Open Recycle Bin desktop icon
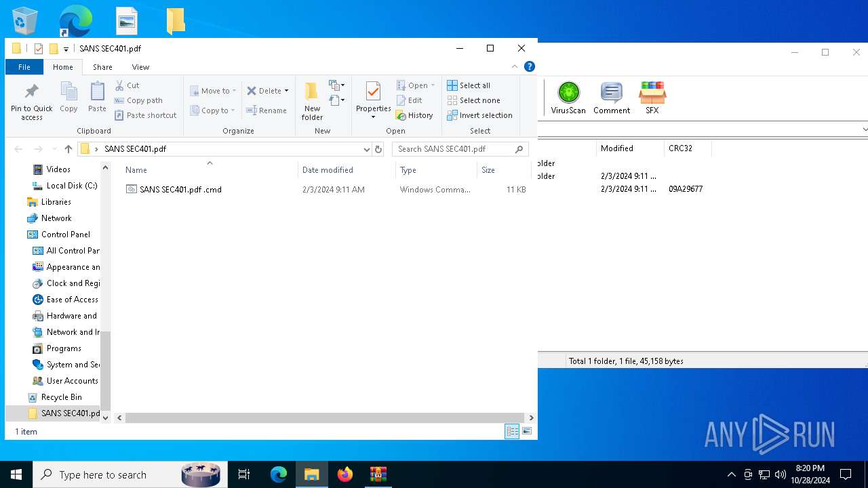868x488 pixels. pos(25,21)
